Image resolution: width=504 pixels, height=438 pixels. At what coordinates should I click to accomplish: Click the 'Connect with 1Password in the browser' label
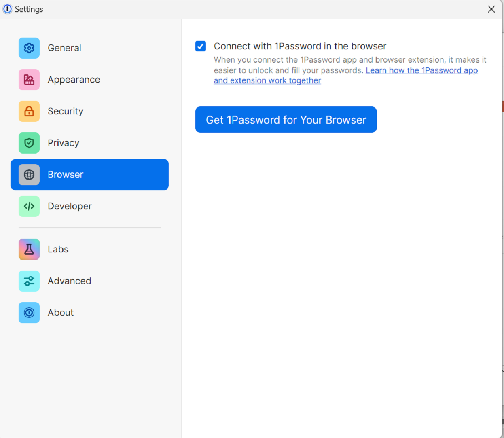[x=300, y=46]
